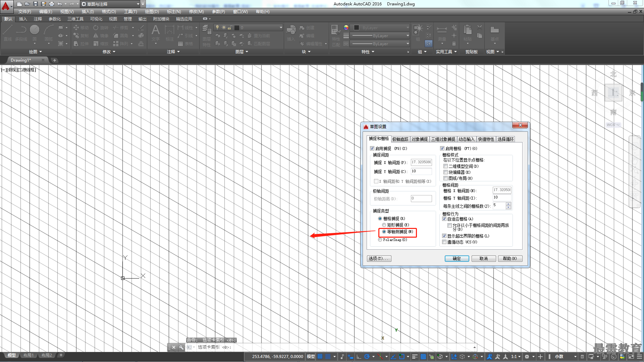Toggle 自适应栅格 checkbox
Image resolution: width=644 pixels, height=362 pixels.
(x=444, y=219)
